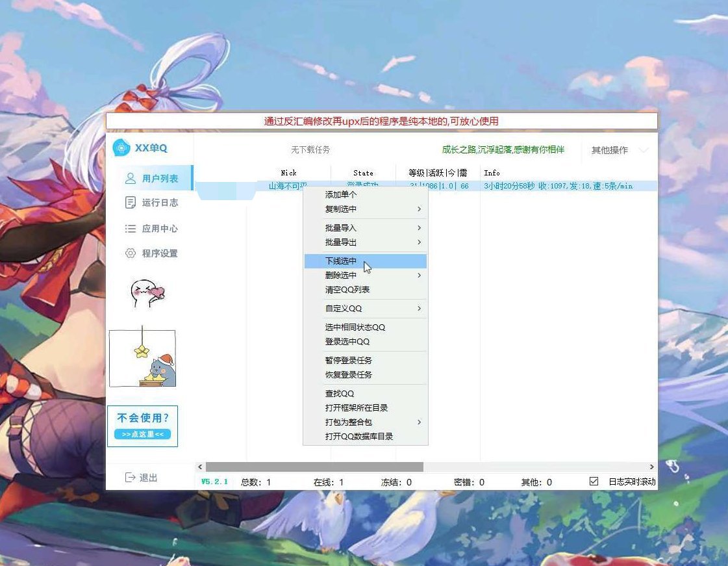This screenshot has height=566, width=728.
Task: Click the horizontal scrollbar thumb
Action: click(314, 467)
